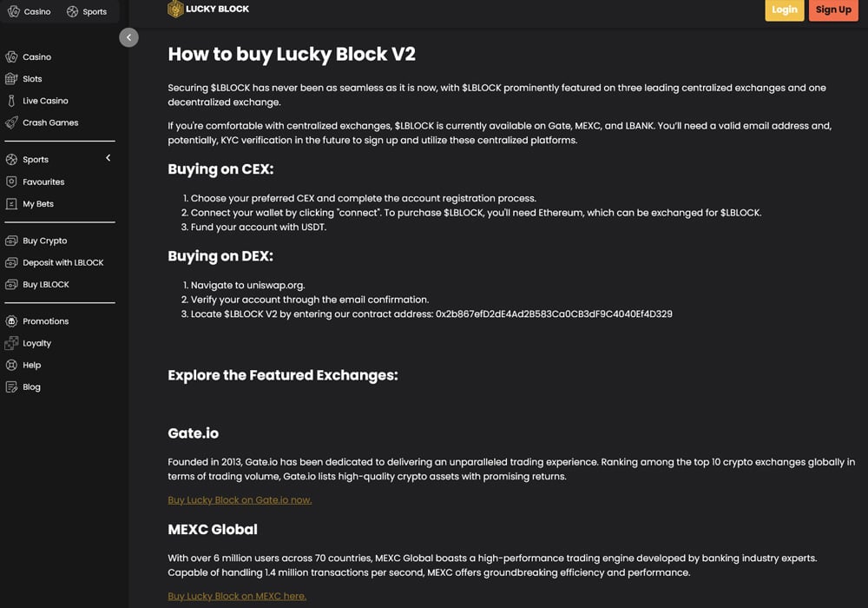Open the Loyalty section

pyautogui.click(x=38, y=343)
